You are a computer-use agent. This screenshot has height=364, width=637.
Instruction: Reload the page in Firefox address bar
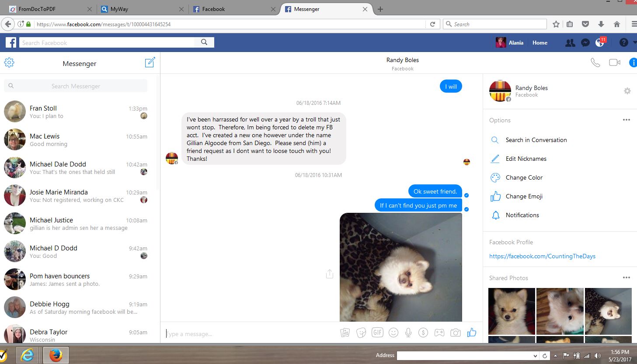[x=432, y=24]
